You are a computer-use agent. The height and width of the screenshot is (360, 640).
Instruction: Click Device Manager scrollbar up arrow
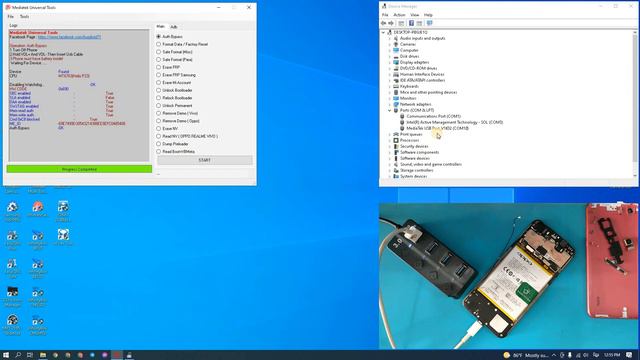pyautogui.click(x=635, y=32)
